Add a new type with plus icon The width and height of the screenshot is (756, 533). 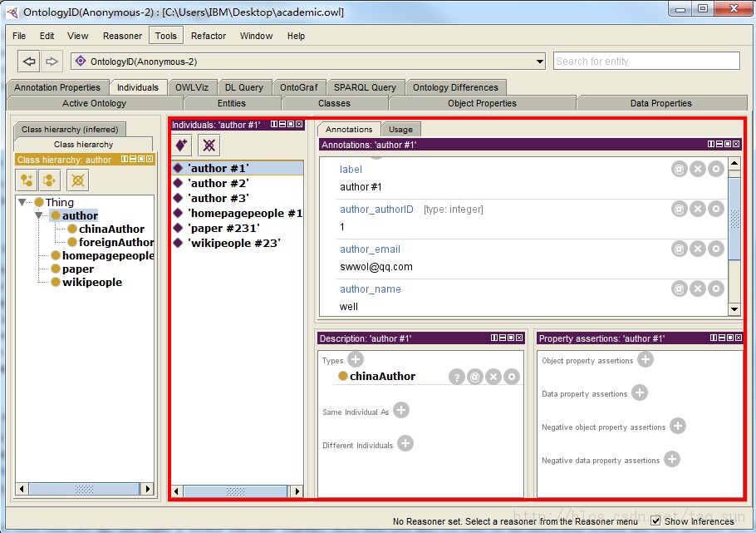(x=356, y=359)
